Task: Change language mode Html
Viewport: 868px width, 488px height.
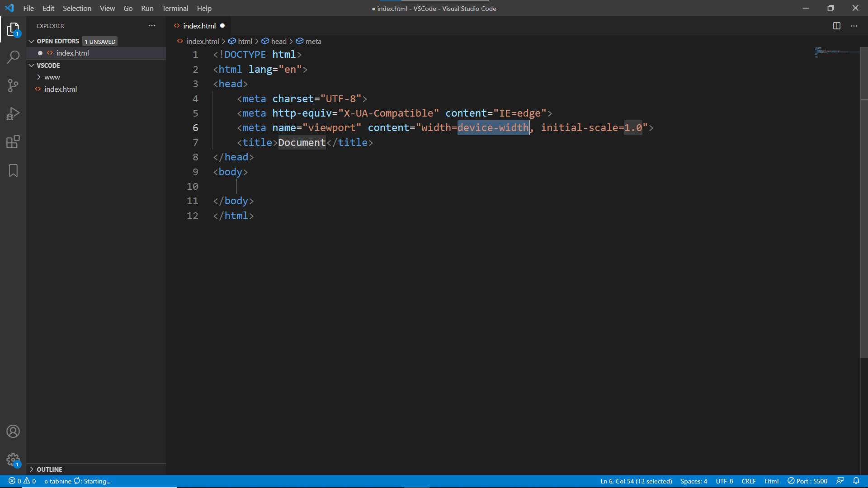Action: [x=771, y=481]
